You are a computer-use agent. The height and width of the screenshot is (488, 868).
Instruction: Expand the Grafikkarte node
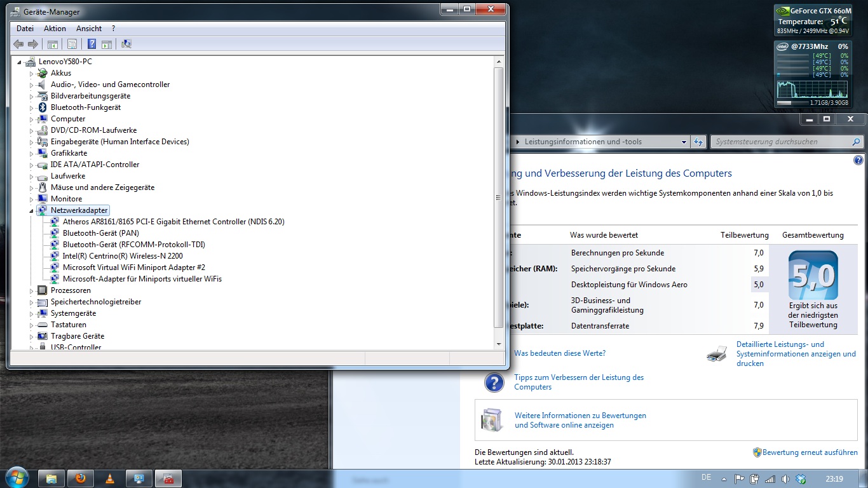[31, 154]
